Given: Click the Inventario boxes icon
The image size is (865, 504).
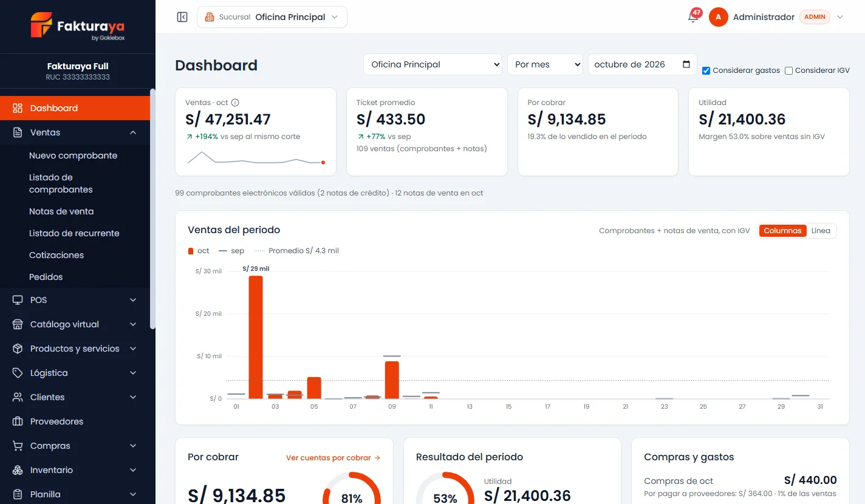Looking at the screenshot, I should point(18,470).
